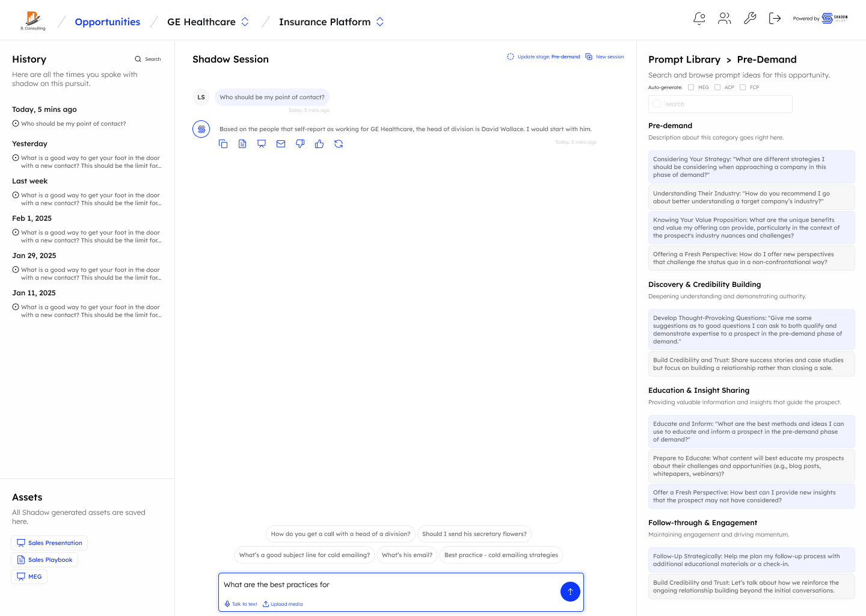
Task: Click the prompt library search field
Action: [720, 104]
